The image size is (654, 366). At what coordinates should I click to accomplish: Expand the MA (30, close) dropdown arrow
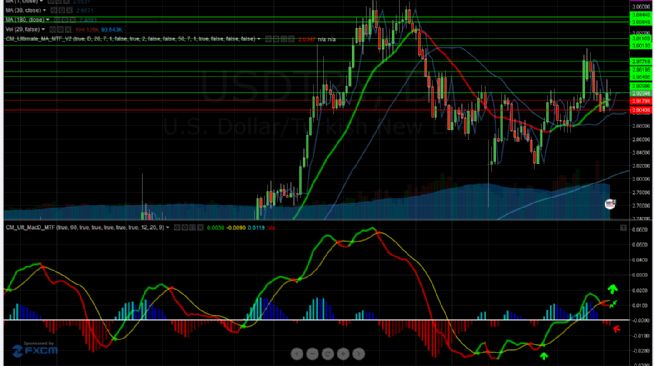tap(44, 10)
